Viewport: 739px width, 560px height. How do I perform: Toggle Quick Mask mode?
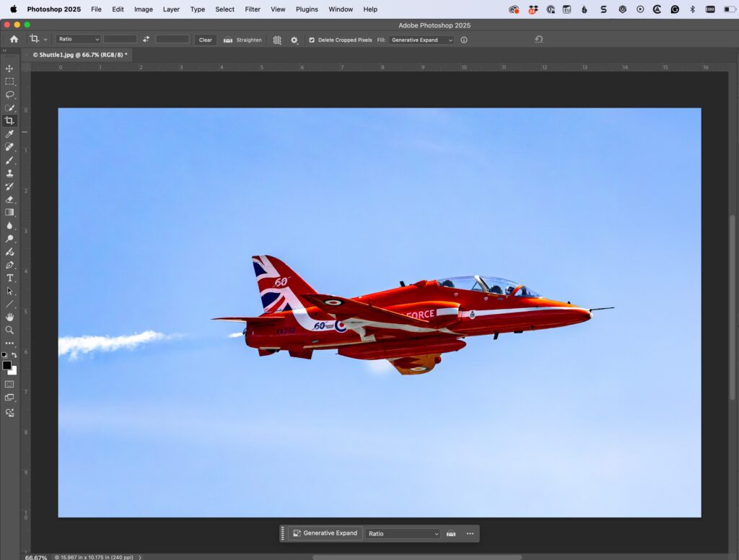click(9, 385)
